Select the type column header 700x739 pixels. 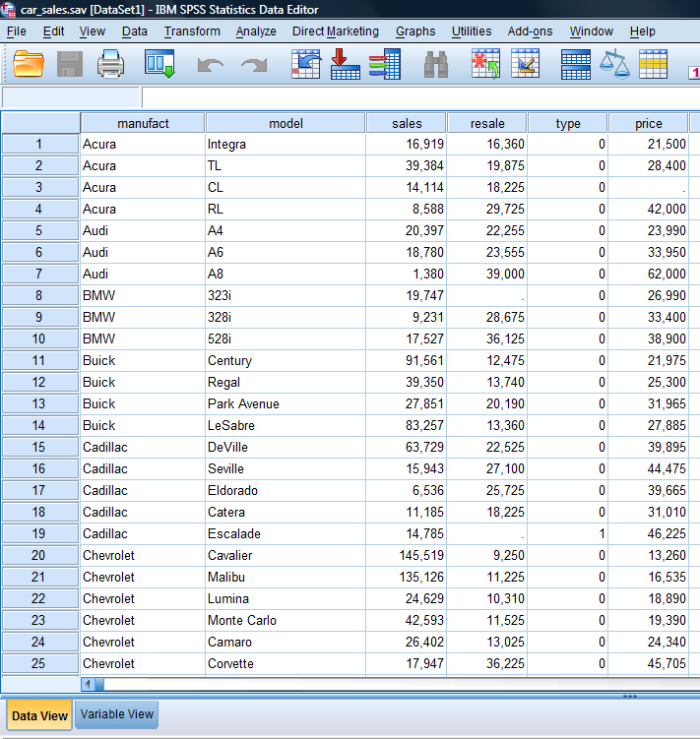click(567, 123)
